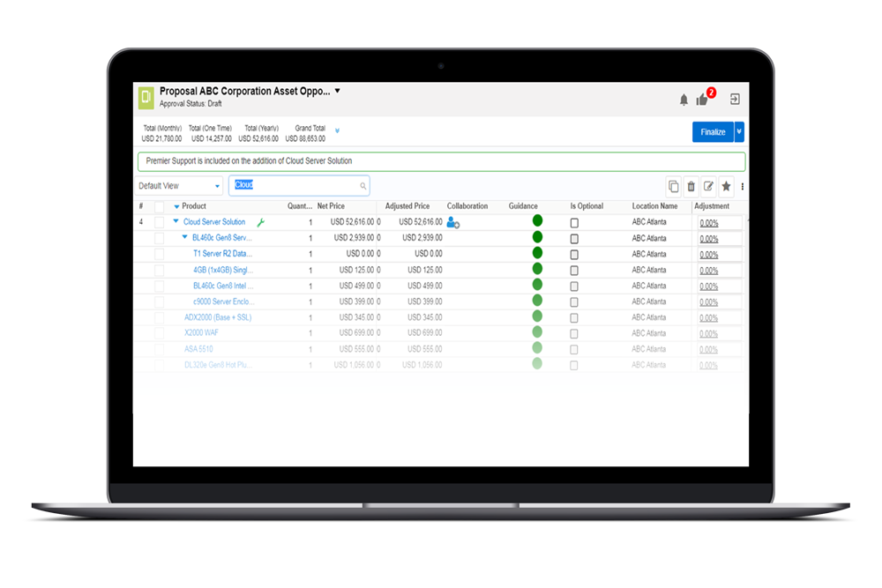Toggle Is Optional for Cloud Server Solution
This screenshot has height=588, width=882.
tap(574, 223)
